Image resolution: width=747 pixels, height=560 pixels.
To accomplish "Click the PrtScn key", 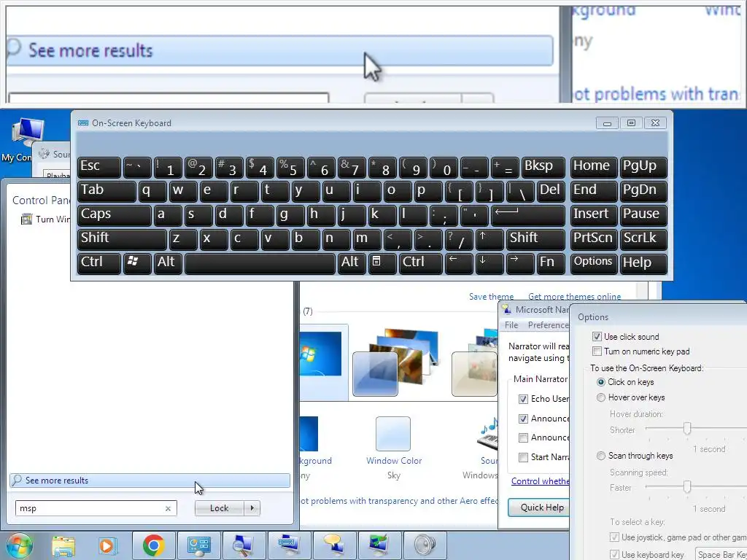I will [593, 239].
